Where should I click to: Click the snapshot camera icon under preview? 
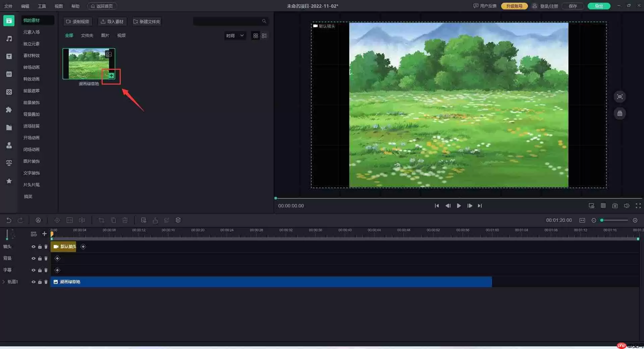615,206
